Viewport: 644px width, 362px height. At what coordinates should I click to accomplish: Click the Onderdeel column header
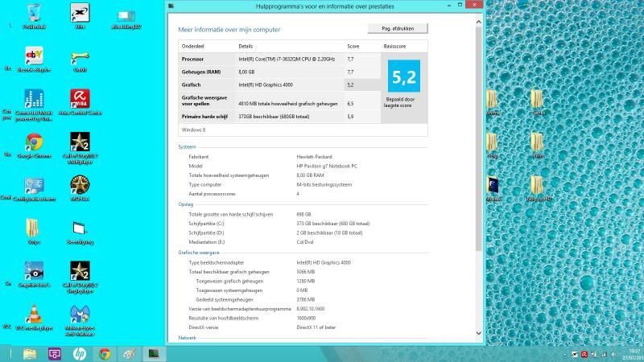(x=193, y=47)
